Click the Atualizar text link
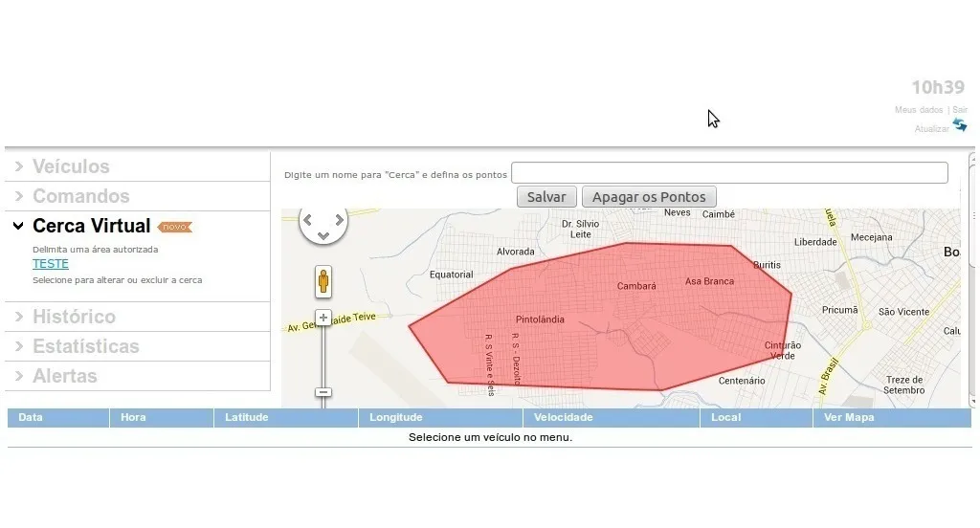 [932, 129]
